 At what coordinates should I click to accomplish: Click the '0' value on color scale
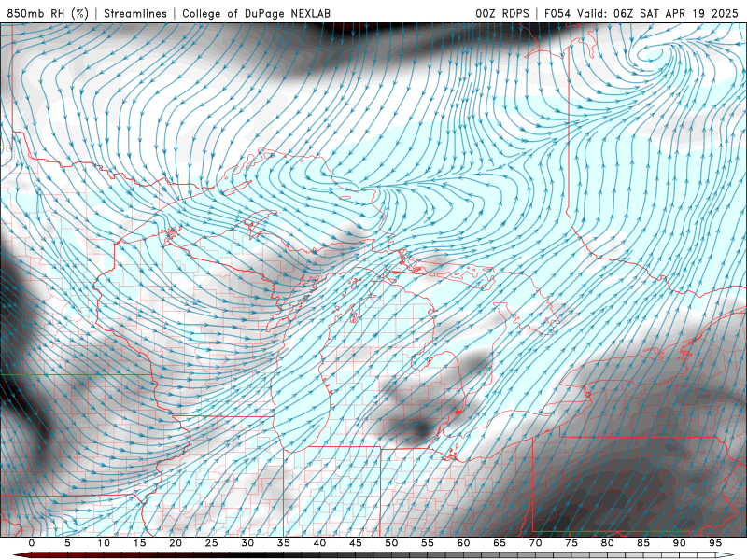coord(32,543)
